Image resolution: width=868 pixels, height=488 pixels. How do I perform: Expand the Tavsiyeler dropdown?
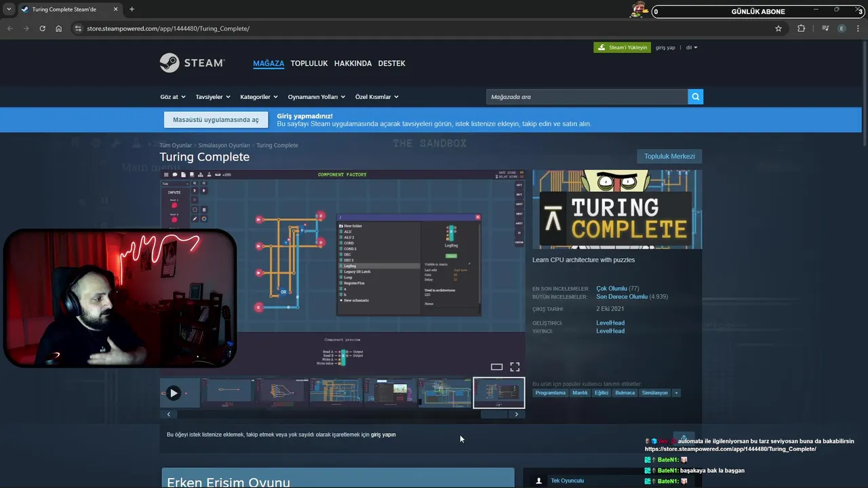[213, 97]
